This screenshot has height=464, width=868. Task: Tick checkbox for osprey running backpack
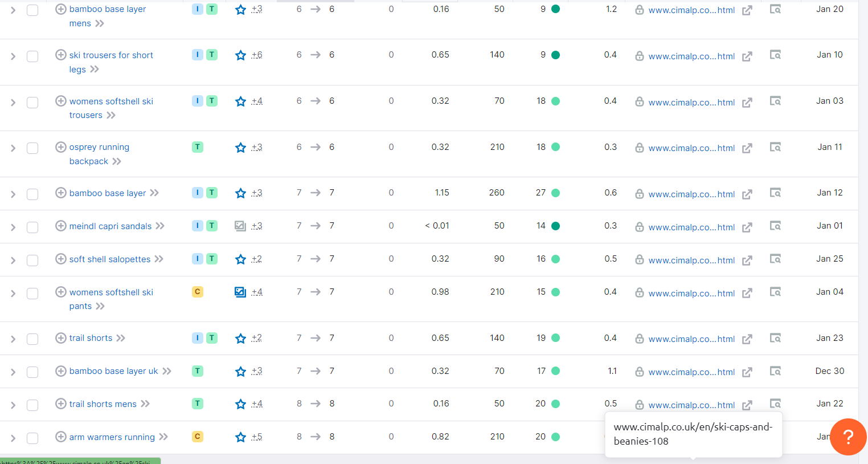(32, 148)
